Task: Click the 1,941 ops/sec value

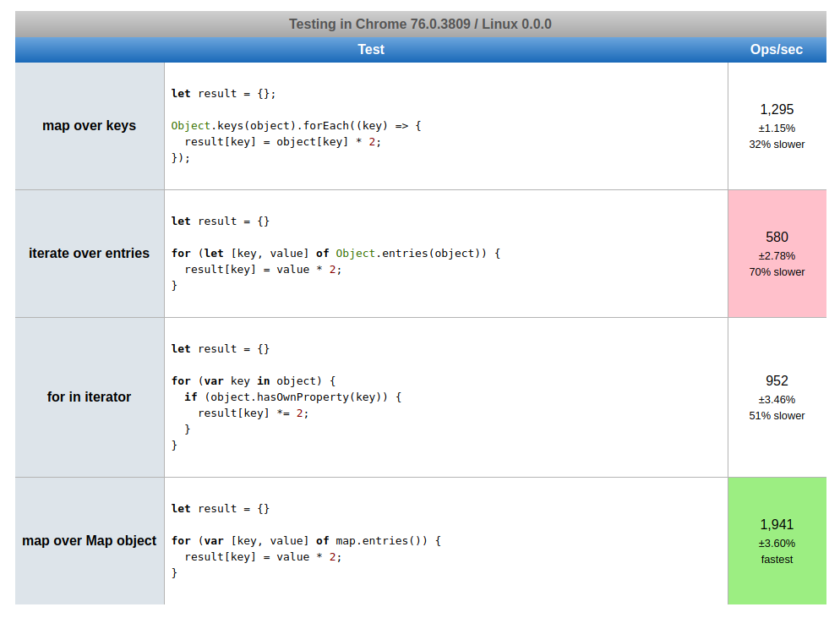Action: [777, 524]
